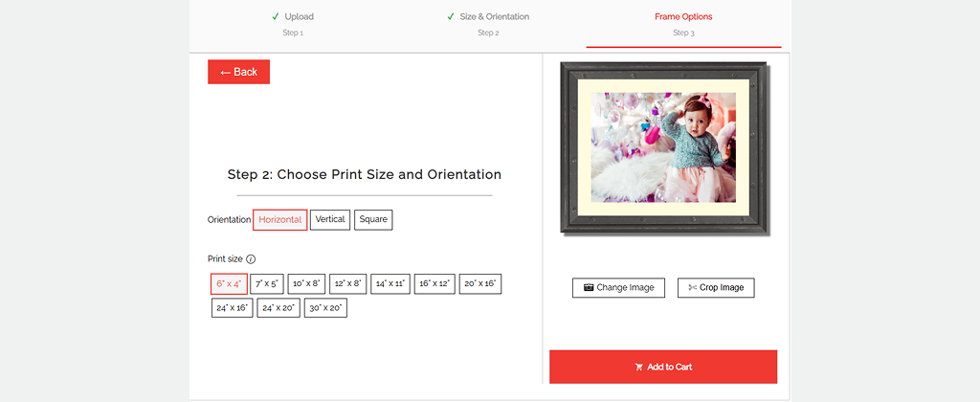Select the 24" x 16" print size
Viewport: 980px width, 402px height.
click(x=232, y=308)
